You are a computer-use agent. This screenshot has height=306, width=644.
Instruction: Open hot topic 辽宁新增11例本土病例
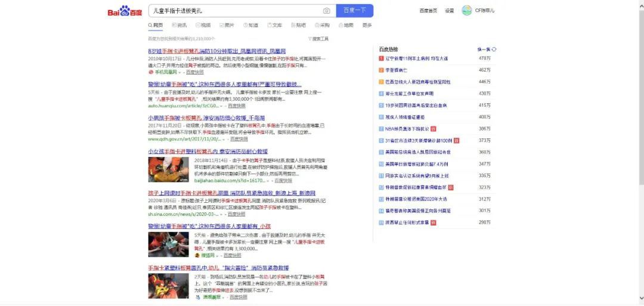[416, 58]
